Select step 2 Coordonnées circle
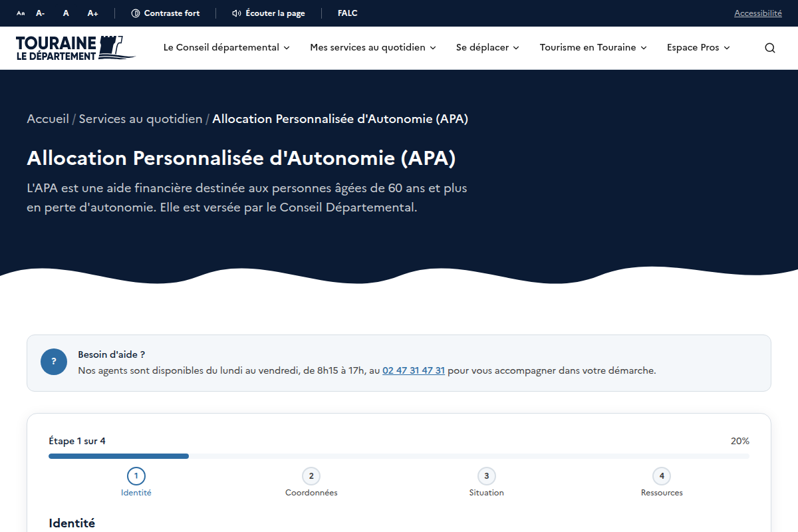The width and height of the screenshot is (798, 532). 311,476
